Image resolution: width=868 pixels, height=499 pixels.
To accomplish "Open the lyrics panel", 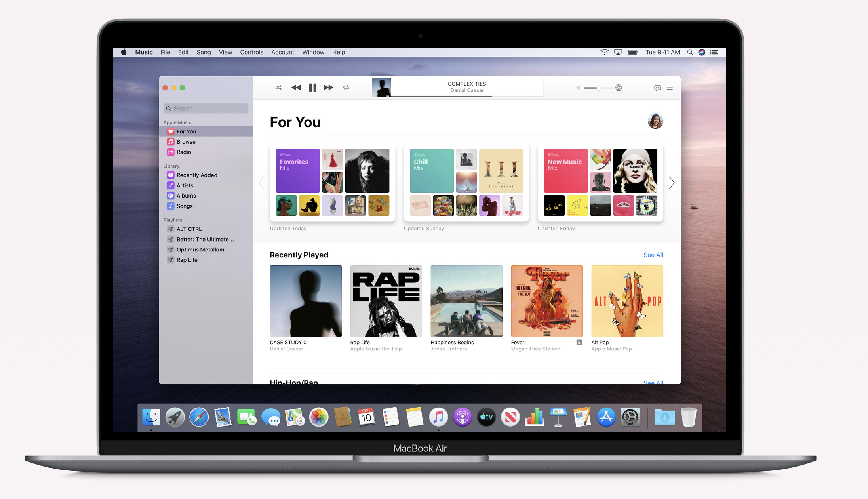I will [657, 88].
